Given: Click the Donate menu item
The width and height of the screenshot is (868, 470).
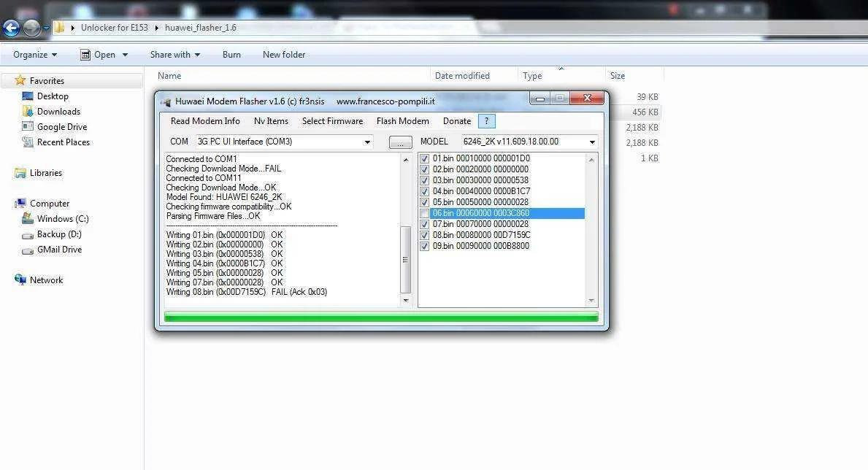Looking at the screenshot, I should pyautogui.click(x=457, y=120).
